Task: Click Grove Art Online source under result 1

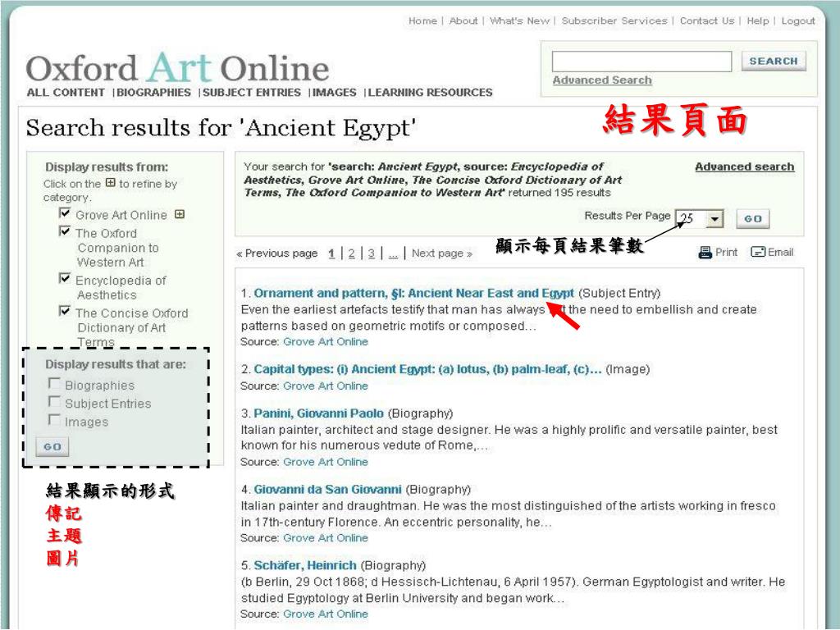Action: [x=326, y=342]
